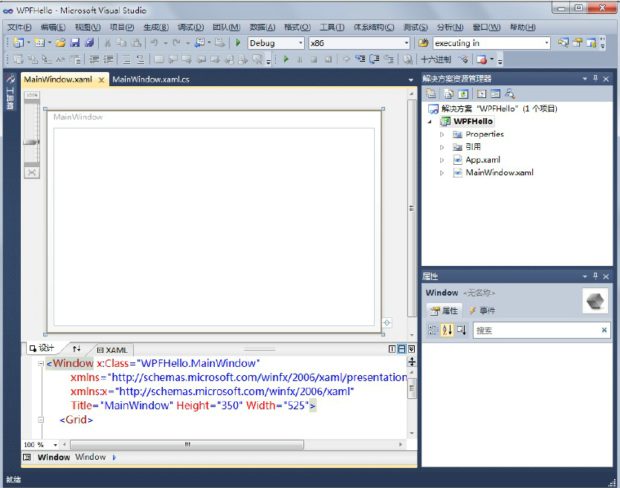Click the green Start Debugging arrow beside Debug
This screenshot has width=620, height=488.
tap(238, 43)
